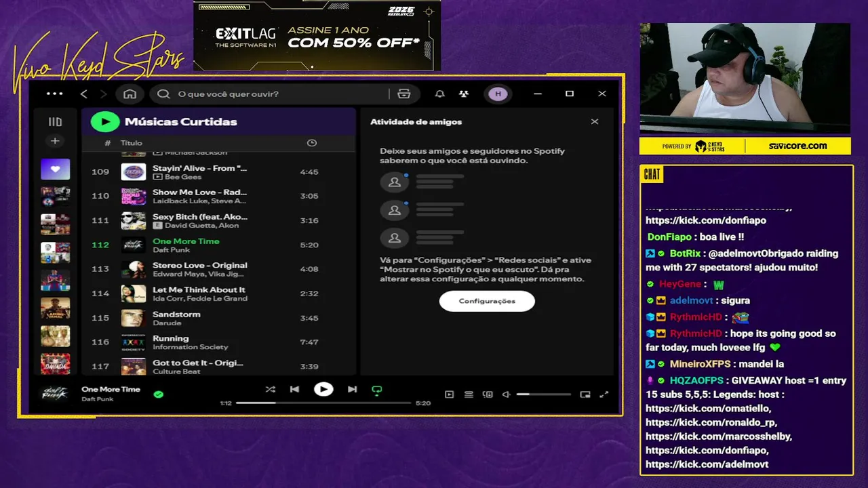Open the friend activity icon in top bar
This screenshot has width=868, height=488.
[x=463, y=94]
